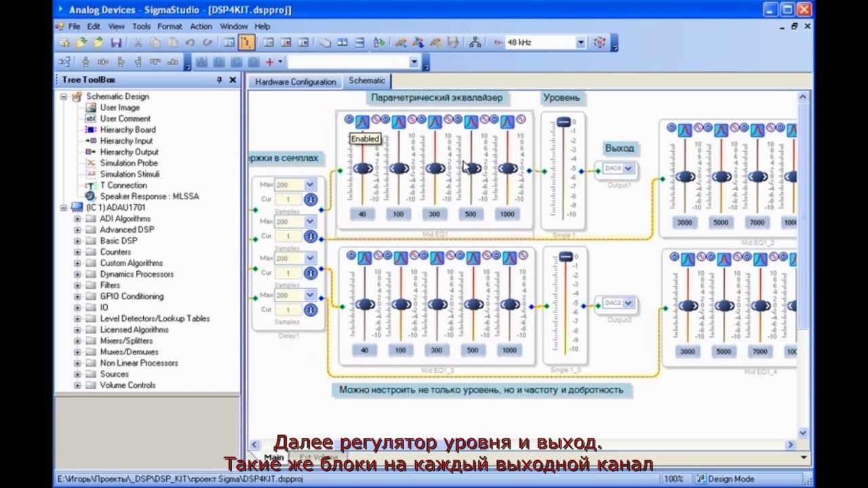Click the gear icon right of 48 kHz
868x488 pixels.
click(x=599, y=42)
